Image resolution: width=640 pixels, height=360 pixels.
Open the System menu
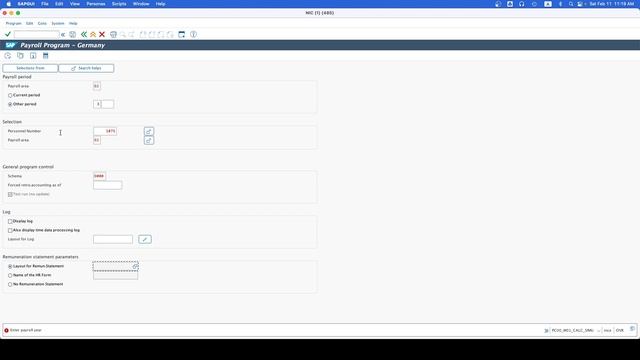[x=58, y=24]
